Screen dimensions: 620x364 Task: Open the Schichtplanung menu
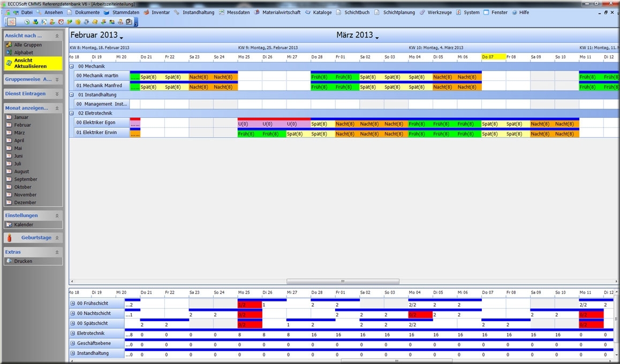tap(399, 12)
